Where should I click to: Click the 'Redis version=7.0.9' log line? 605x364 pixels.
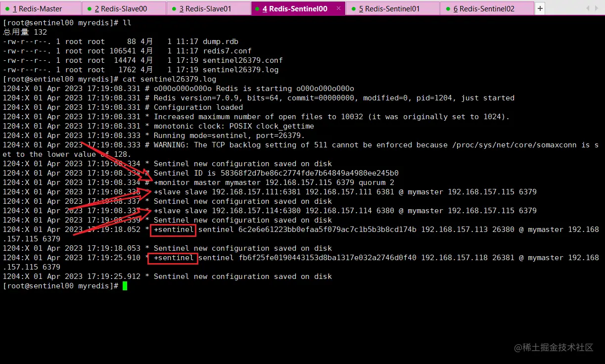(x=258, y=98)
